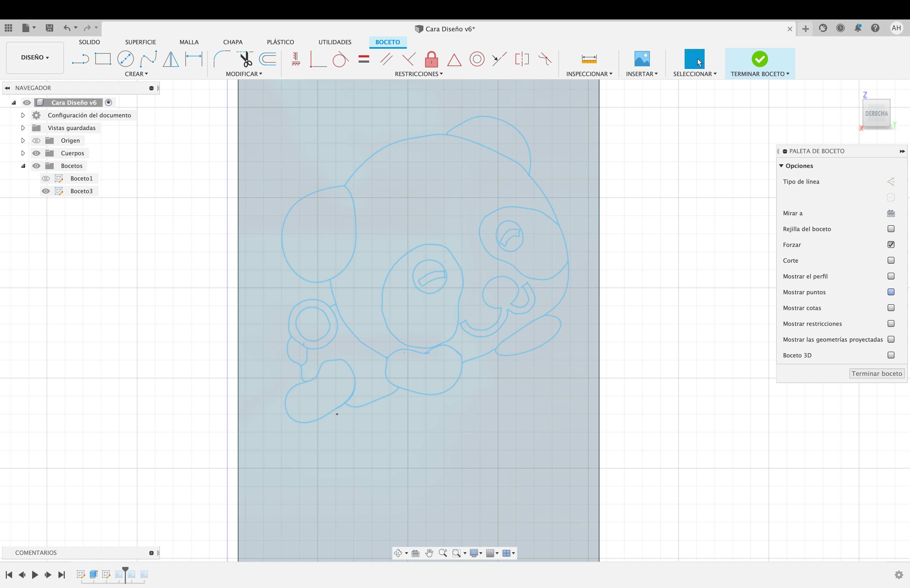This screenshot has height=588, width=910.
Task: Open the MODIFICAR dropdown menu
Action: click(244, 74)
